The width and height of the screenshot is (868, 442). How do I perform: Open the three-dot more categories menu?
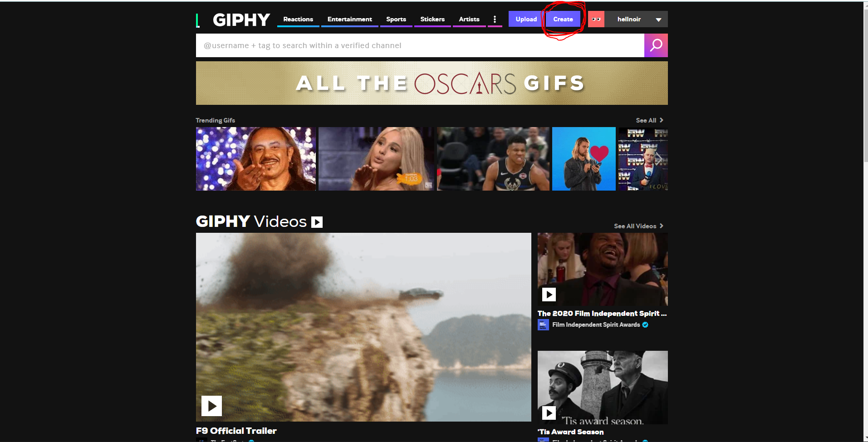(495, 19)
